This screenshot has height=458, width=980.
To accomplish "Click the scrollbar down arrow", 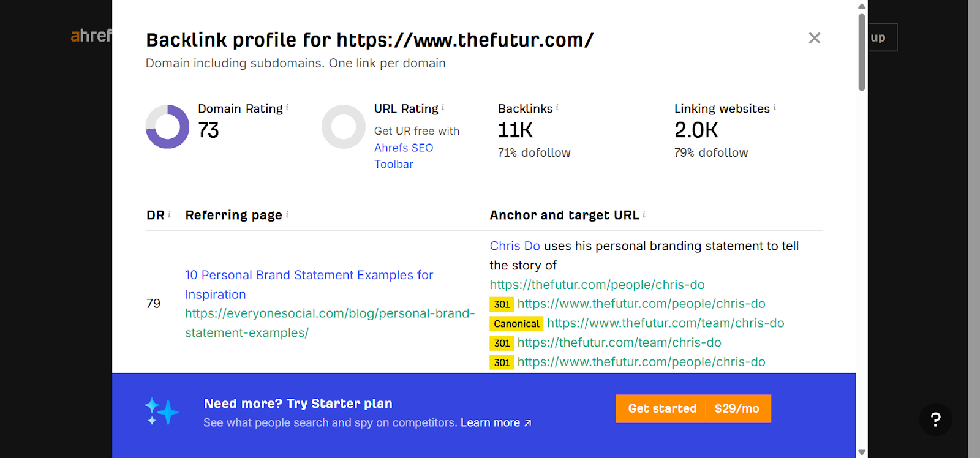I will pos(862,452).
